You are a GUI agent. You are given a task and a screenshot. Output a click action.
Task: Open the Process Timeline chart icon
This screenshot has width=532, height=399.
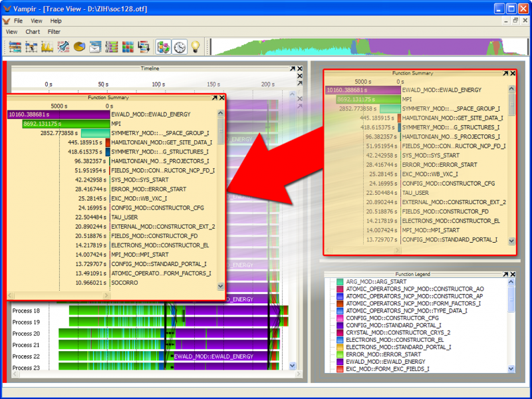[31, 47]
